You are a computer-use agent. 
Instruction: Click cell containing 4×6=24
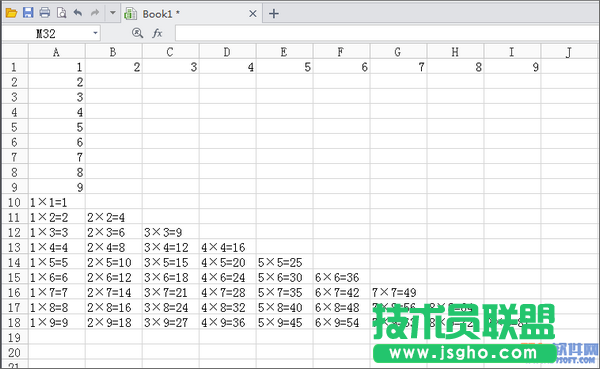(228, 277)
